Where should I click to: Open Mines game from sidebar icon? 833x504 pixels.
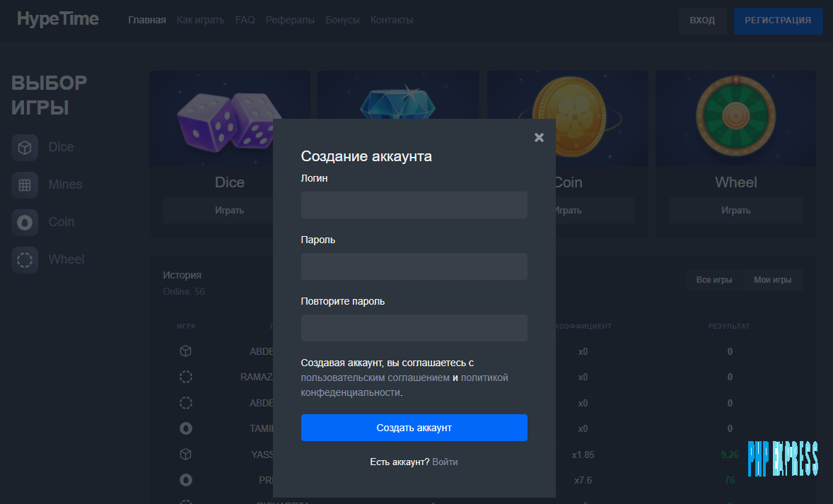click(x=25, y=184)
